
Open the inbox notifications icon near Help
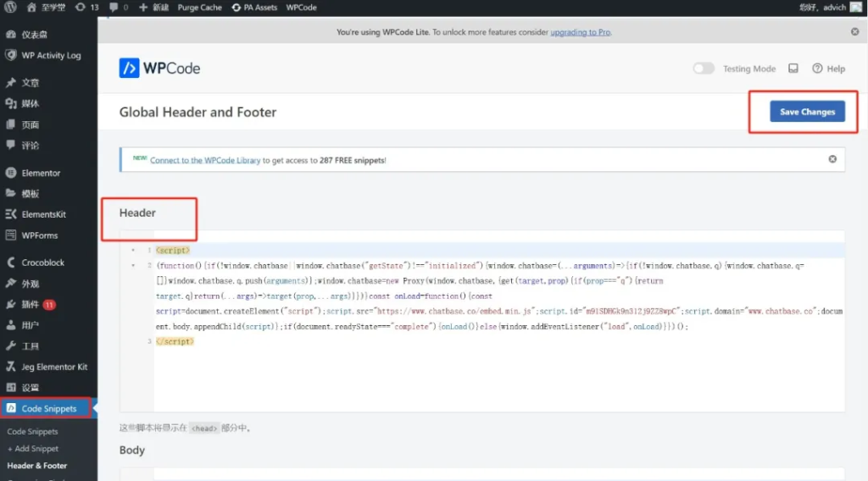pyautogui.click(x=793, y=68)
